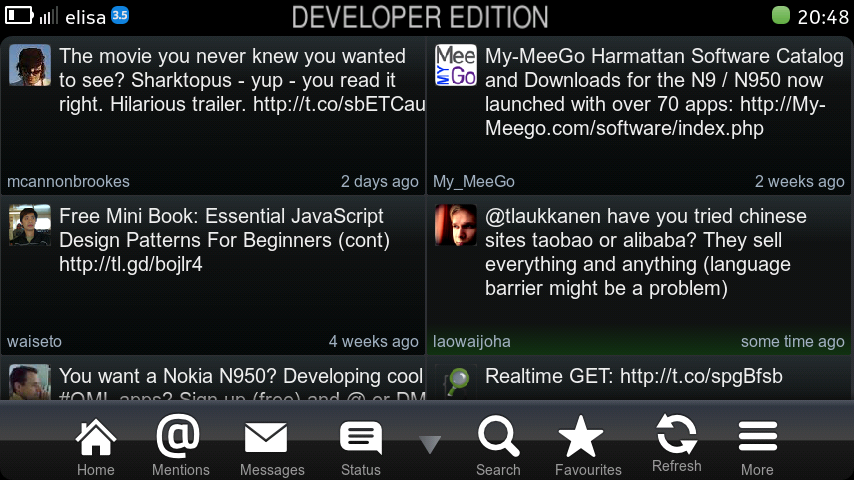Tap the Status speech bubble icon
Image resolution: width=854 pixels, height=480 pixels.
[x=361, y=438]
